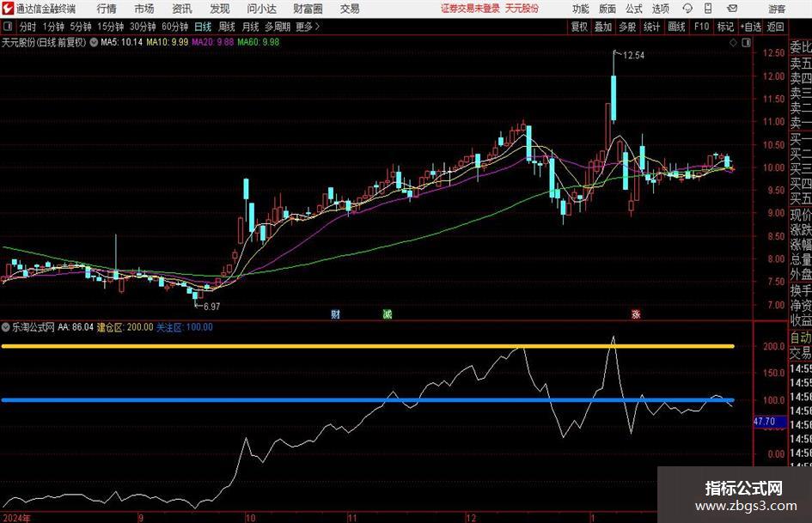Click the AA: 86.04 indicator value
The width and height of the screenshot is (812, 523).
76,327
